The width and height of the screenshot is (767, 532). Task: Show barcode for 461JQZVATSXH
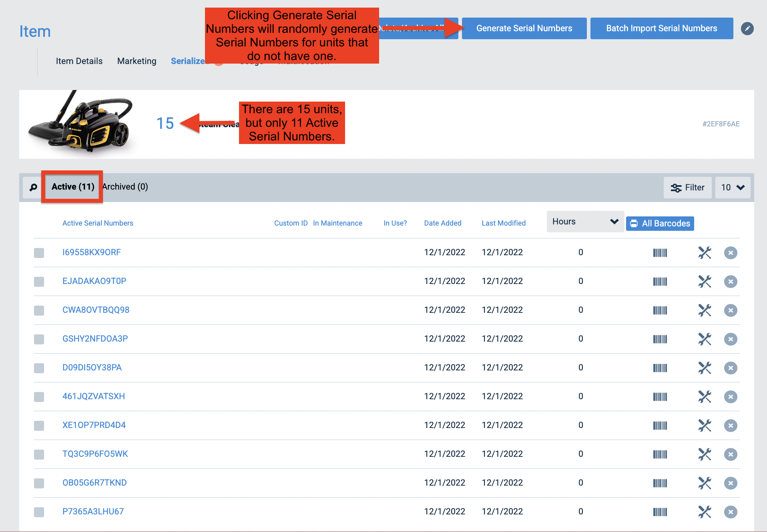(660, 396)
